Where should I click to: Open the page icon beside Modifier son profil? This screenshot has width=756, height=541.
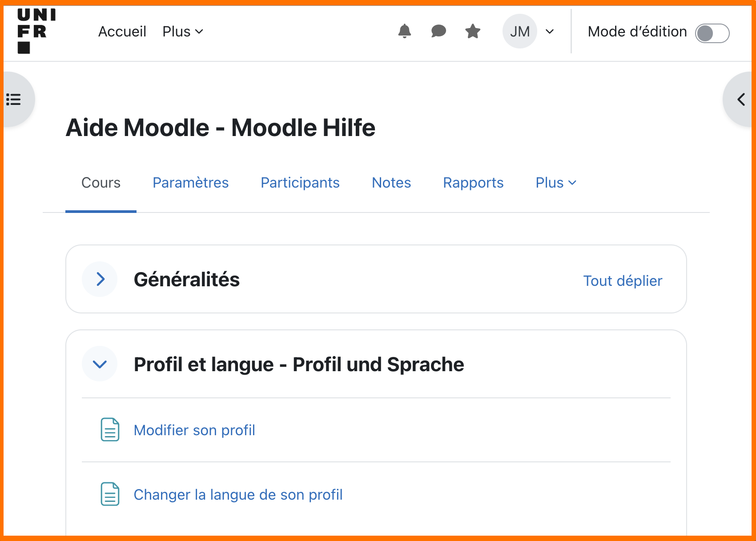tap(109, 430)
